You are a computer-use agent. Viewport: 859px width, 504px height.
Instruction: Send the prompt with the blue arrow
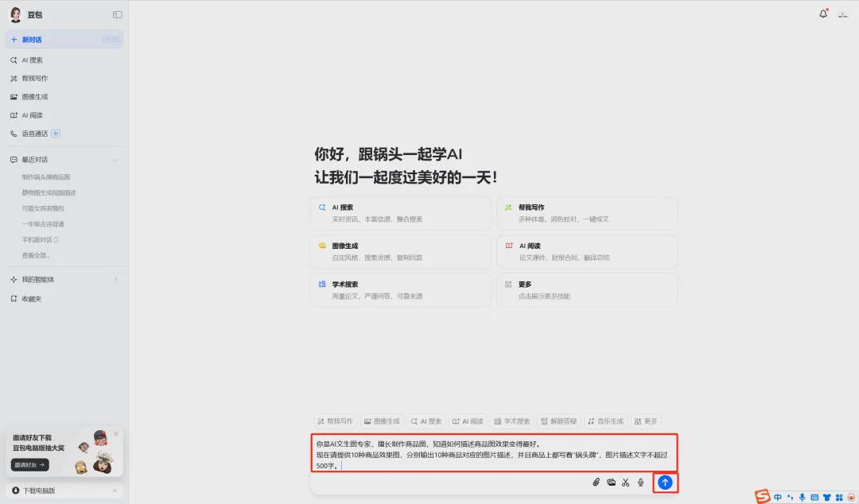point(665,482)
